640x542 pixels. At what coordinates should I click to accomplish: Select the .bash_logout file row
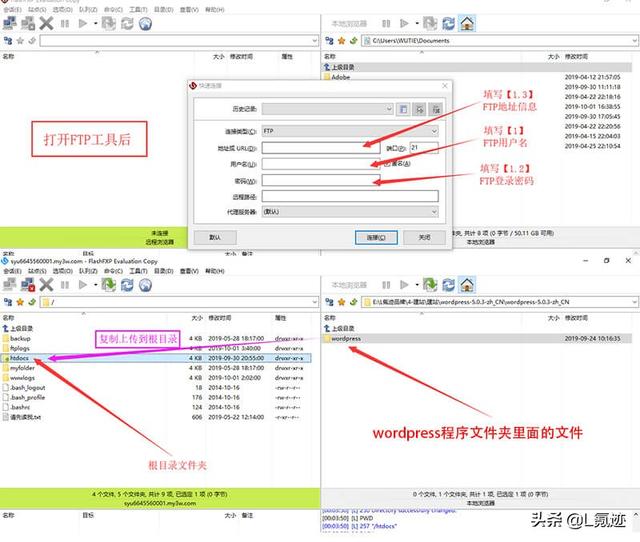click(x=156, y=387)
